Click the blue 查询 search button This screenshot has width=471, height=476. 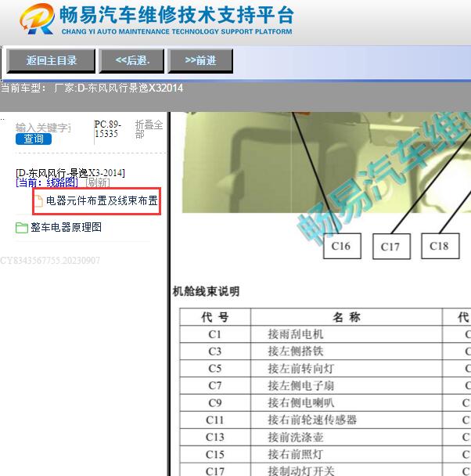tap(34, 139)
